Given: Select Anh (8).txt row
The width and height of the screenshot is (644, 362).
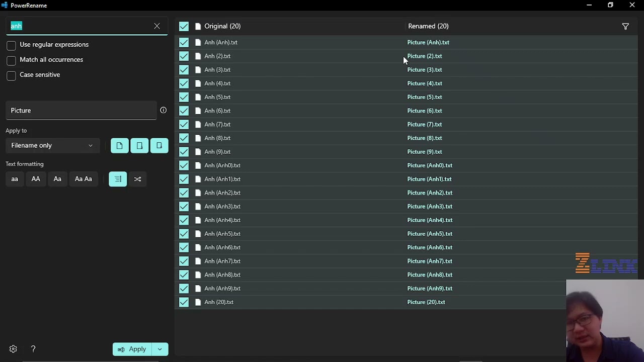Looking at the screenshot, I should (406, 138).
